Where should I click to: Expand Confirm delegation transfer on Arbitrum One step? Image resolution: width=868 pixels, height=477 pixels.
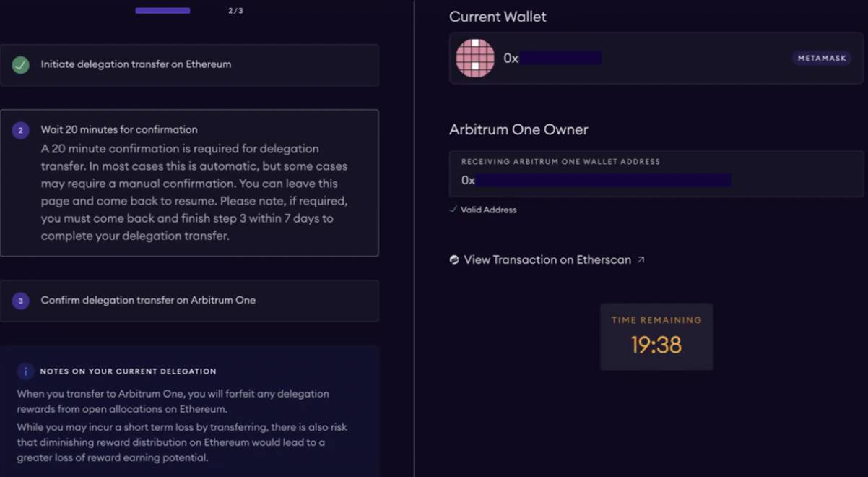(148, 300)
